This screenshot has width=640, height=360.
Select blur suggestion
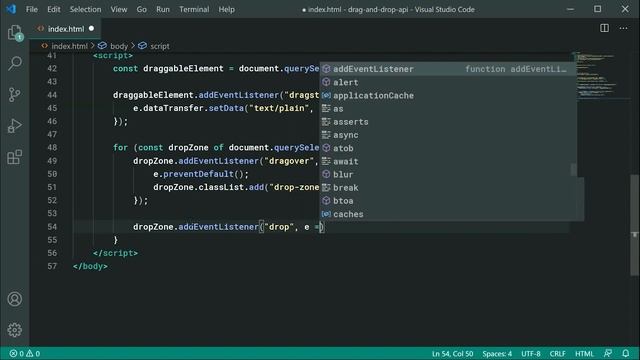[x=448, y=174]
